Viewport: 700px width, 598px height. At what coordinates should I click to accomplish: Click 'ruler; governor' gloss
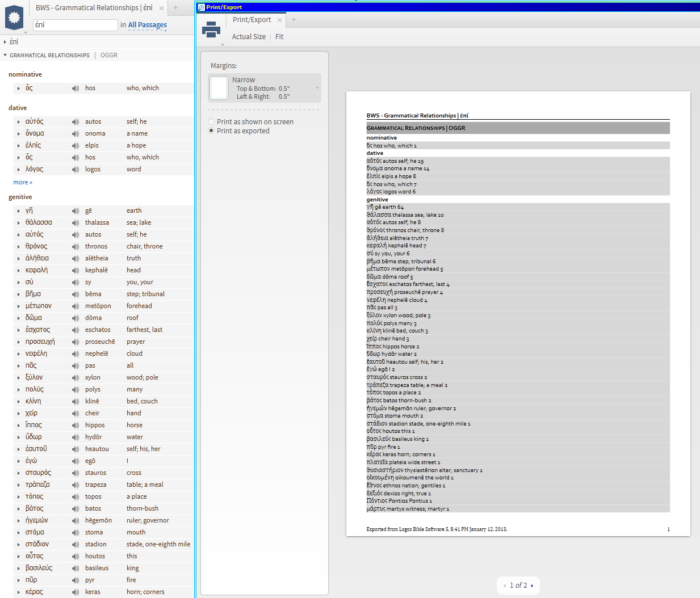(148, 521)
